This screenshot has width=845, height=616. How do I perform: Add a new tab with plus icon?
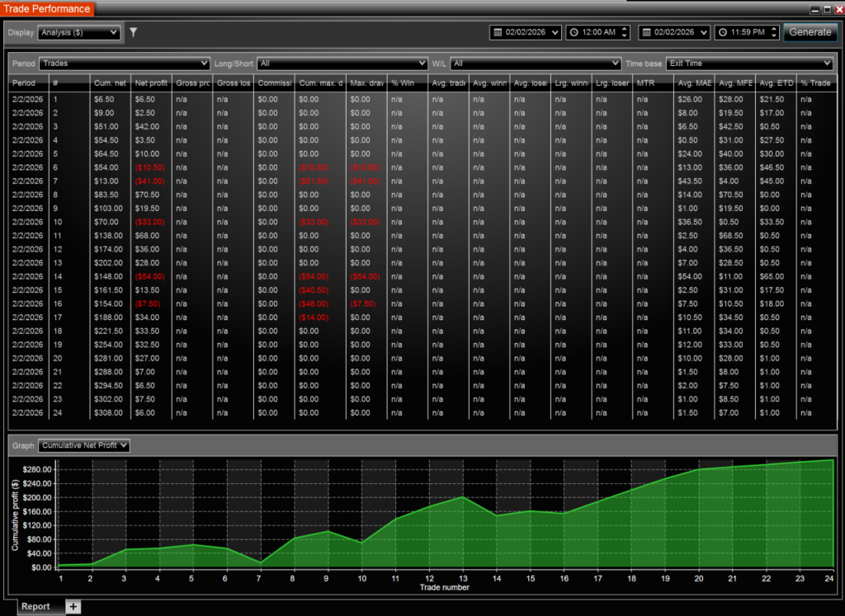73,606
